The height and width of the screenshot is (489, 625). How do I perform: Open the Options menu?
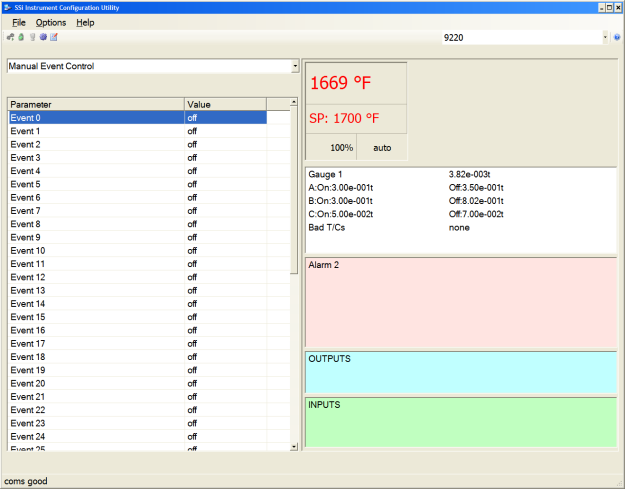[50, 22]
